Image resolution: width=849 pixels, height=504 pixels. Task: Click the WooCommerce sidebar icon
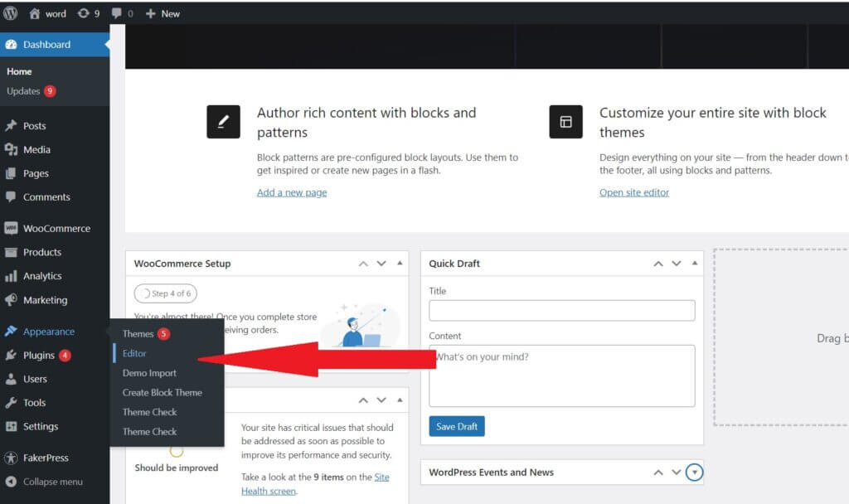click(x=11, y=229)
